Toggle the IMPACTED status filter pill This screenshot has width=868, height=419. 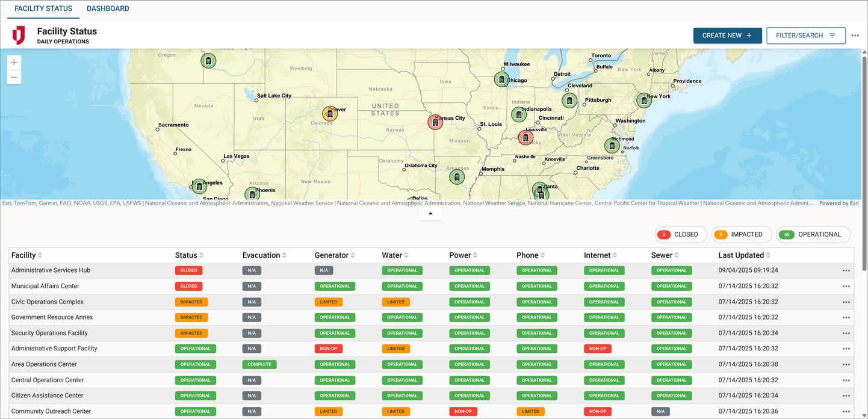tap(741, 234)
